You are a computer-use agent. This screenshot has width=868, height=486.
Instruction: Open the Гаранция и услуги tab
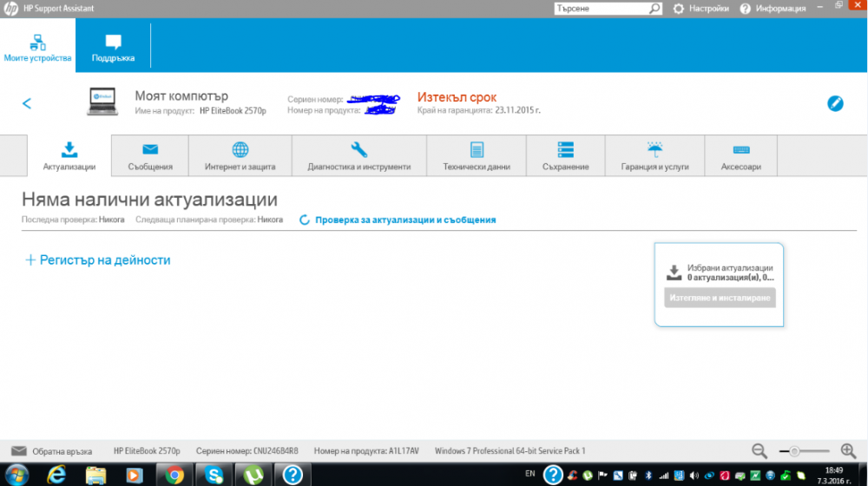click(x=654, y=156)
